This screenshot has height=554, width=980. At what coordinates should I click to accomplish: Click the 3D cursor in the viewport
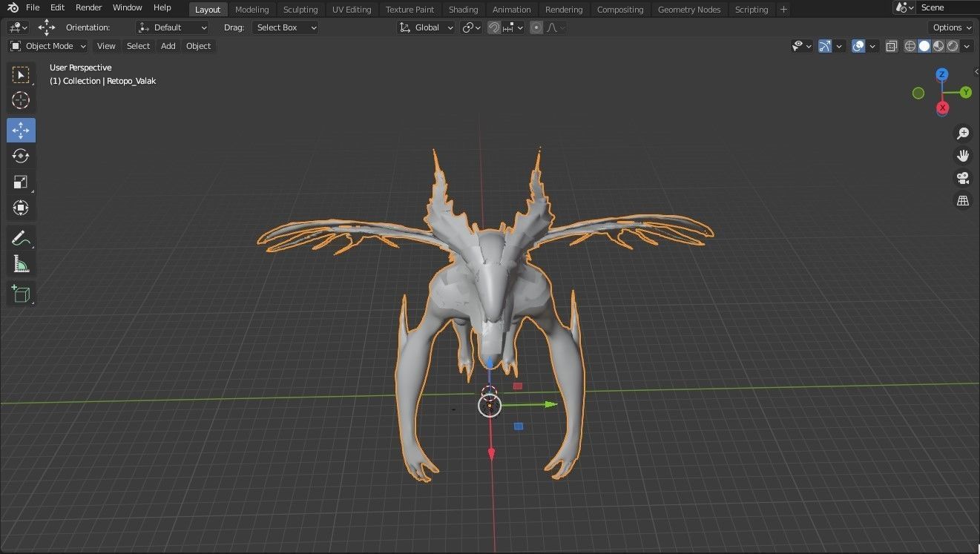point(489,392)
